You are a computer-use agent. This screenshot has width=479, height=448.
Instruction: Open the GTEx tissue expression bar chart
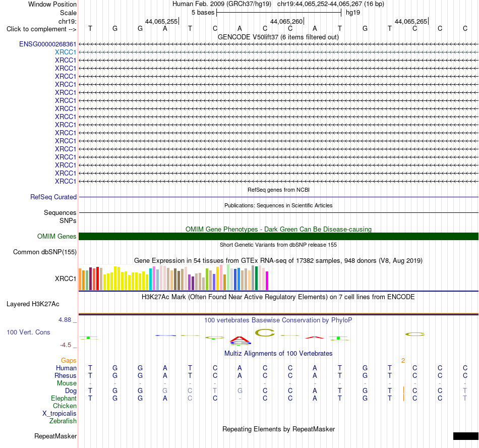pyautogui.click(x=173, y=277)
